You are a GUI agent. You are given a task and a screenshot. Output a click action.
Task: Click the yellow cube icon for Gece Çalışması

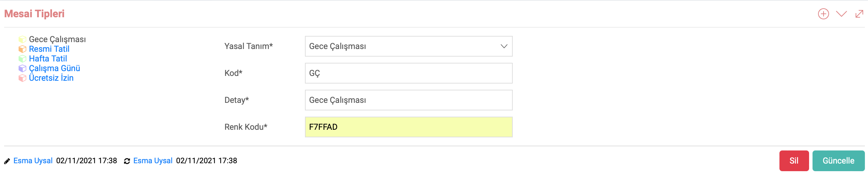(x=22, y=39)
